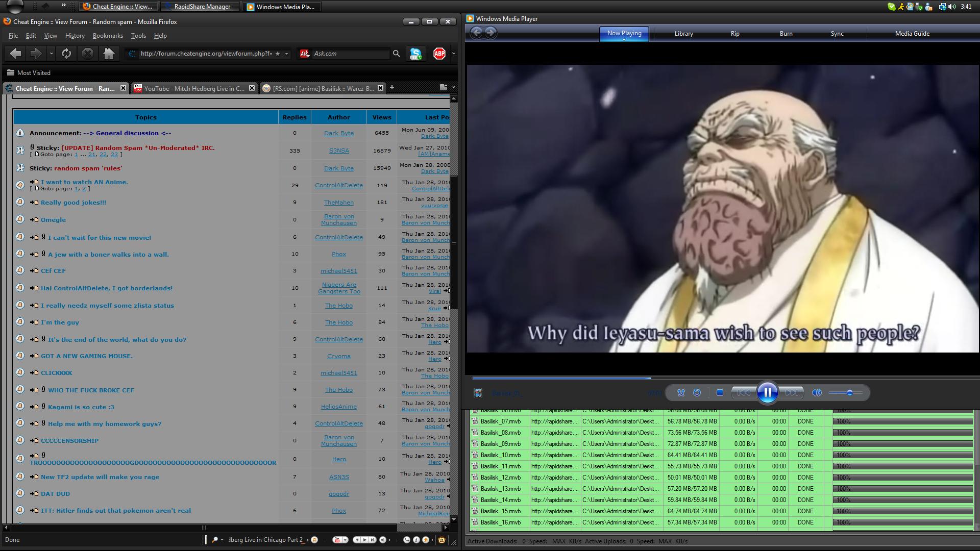Mute the Windows Media Player sound

click(817, 392)
